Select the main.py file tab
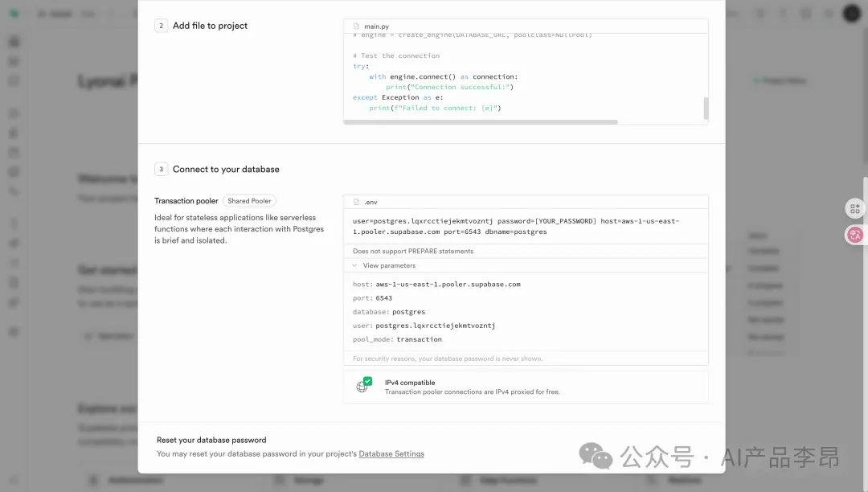The width and height of the screenshot is (868, 492). (377, 27)
